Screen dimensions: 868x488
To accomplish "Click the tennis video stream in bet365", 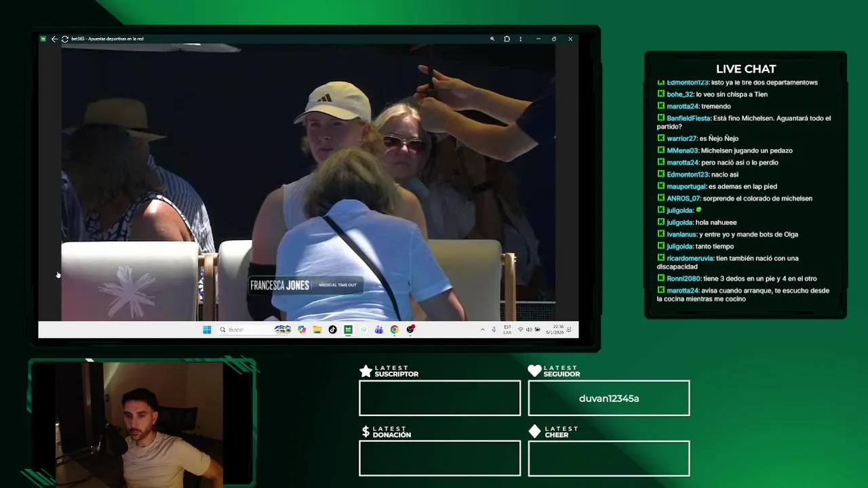I will (309, 182).
